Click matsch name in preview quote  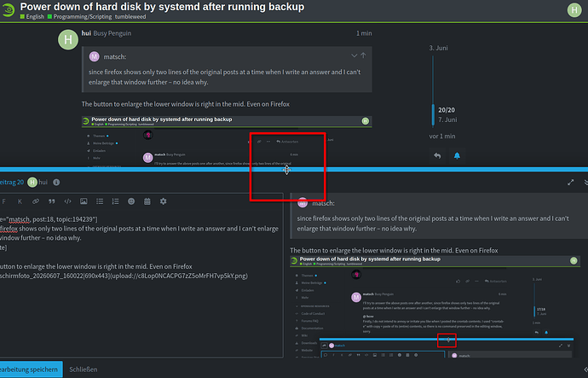coord(323,203)
